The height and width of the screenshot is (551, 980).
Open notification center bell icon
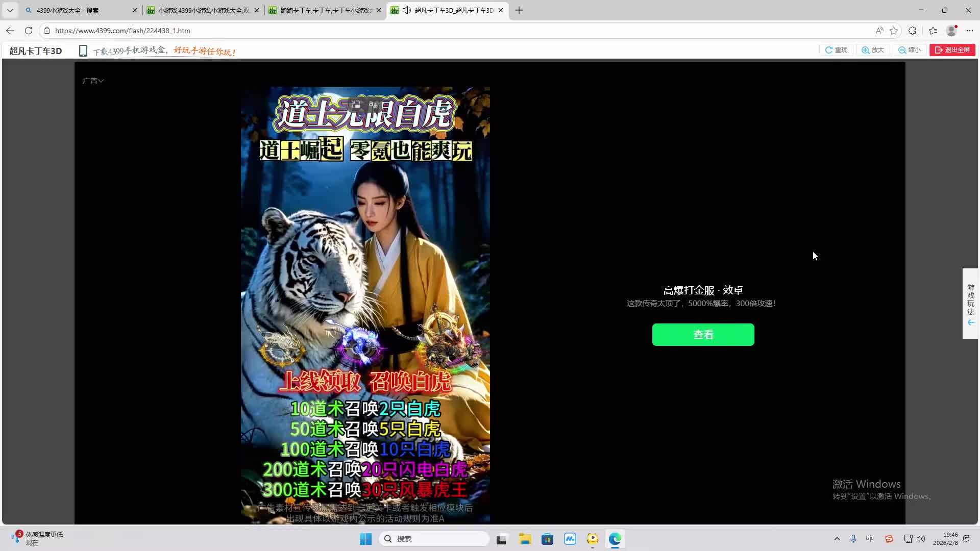point(966,539)
